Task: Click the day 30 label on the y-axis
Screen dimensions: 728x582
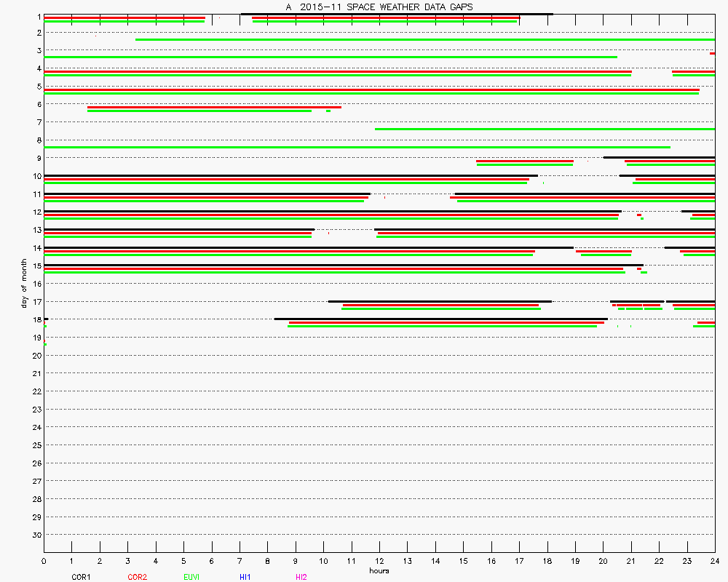Action: (x=36, y=535)
